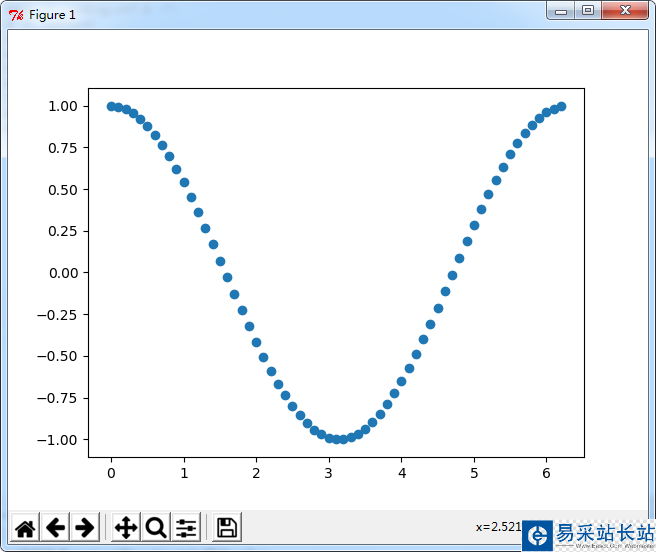Screen dimensions: 656x552
Task: Select the zoom to rectangle tool
Action: tap(156, 527)
